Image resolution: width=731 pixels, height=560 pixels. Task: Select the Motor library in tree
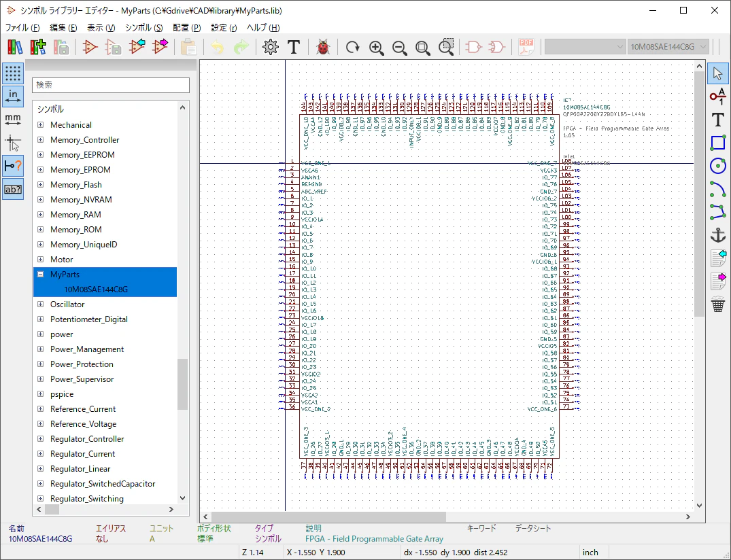point(61,260)
